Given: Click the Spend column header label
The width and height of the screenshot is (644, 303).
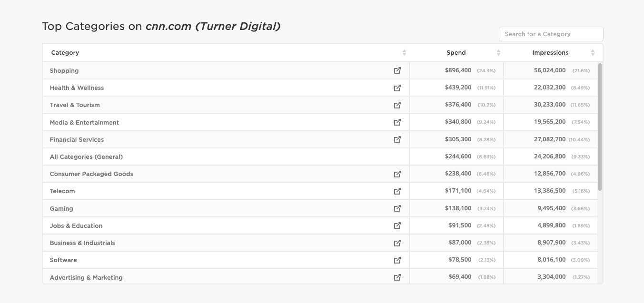Looking at the screenshot, I should 456,53.
